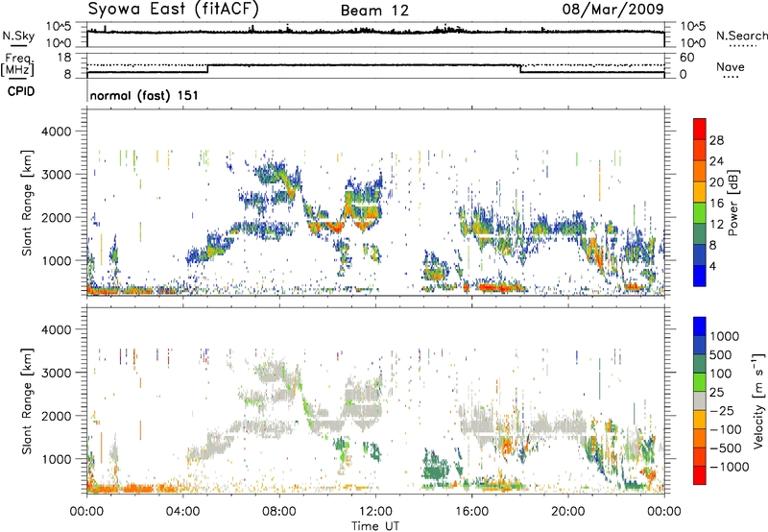Click the date "08/Mar/2009"

(x=612, y=9)
